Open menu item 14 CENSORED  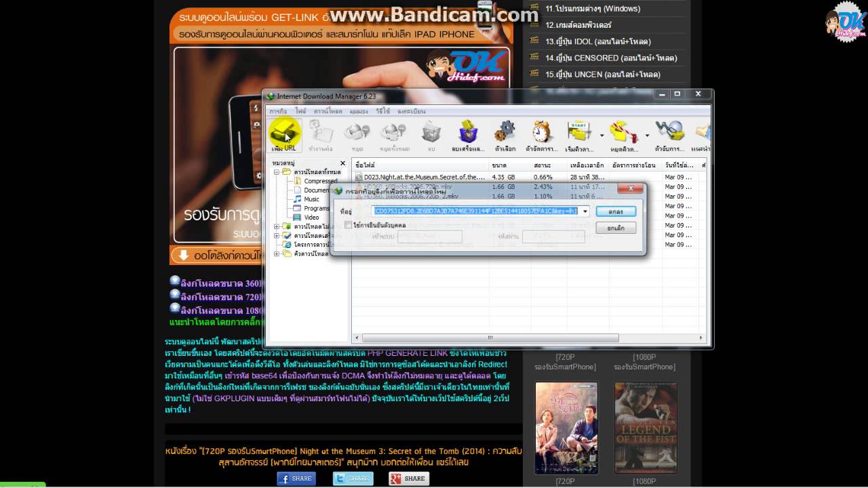(611, 58)
